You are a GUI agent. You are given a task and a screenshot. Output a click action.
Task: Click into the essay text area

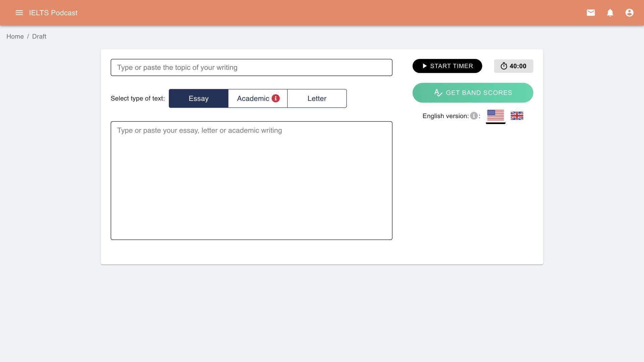click(251, 181)
